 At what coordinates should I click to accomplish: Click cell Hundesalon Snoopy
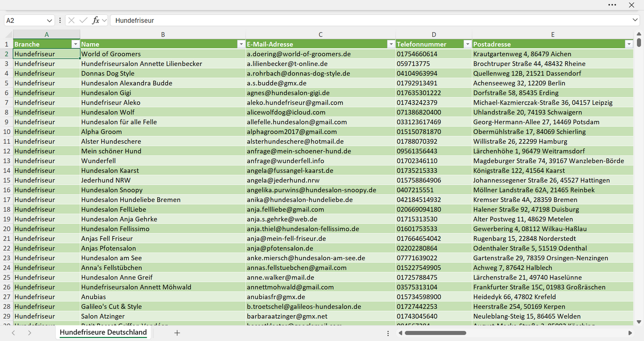coord(163,190)
